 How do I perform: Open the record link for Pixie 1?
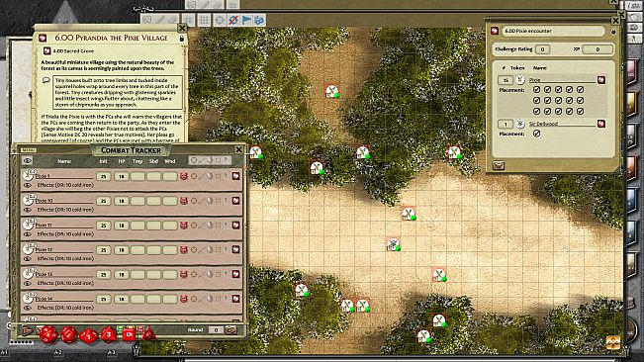pyautogui.click(x=235, y=176)
